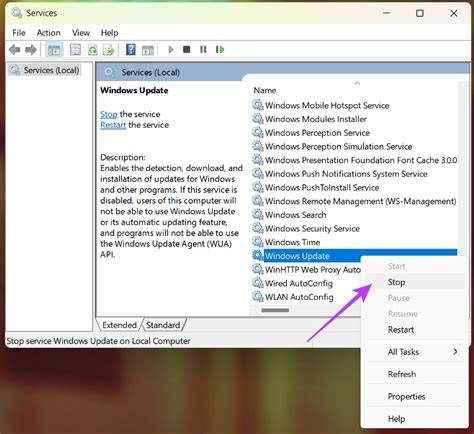This screenshot has width=474, height=434.
Task: Click the green Refresh toolbar icon
Action: (x=92, y=50)
